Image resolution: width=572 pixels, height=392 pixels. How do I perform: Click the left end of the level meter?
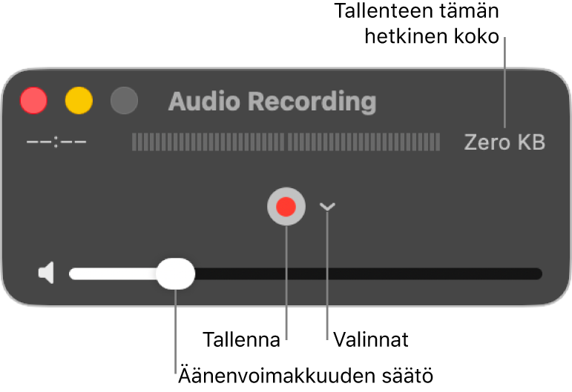click(x=134, y=142)
